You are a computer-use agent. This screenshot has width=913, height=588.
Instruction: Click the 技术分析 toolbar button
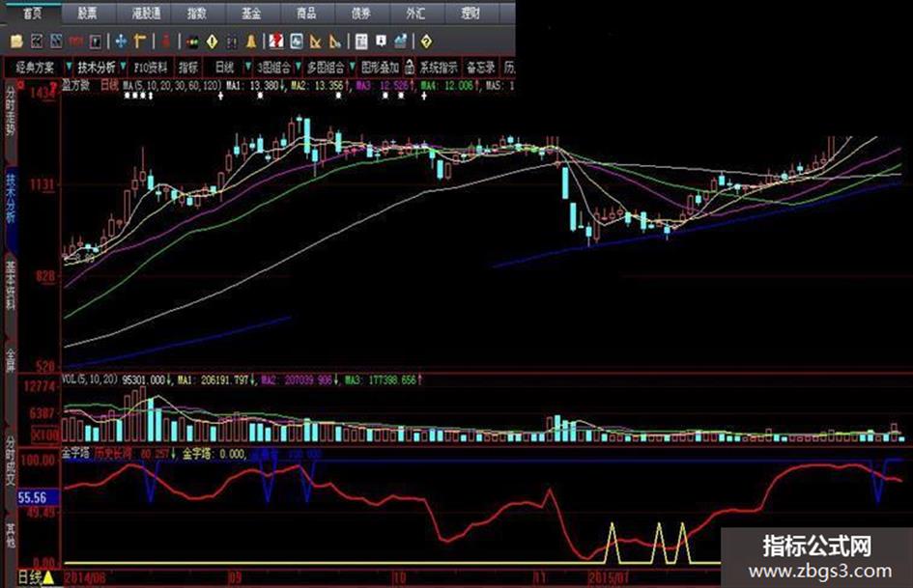click(x=97, y=67)
